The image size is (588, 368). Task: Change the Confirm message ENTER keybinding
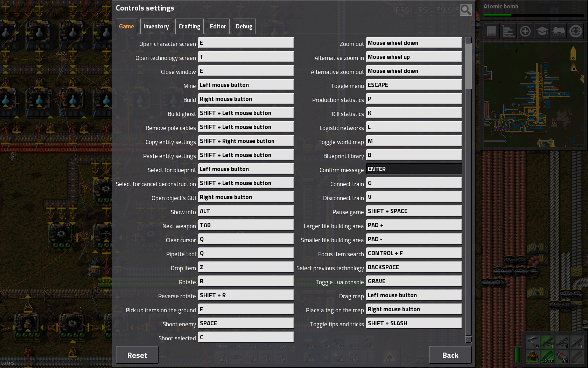[x=414, y=169]
